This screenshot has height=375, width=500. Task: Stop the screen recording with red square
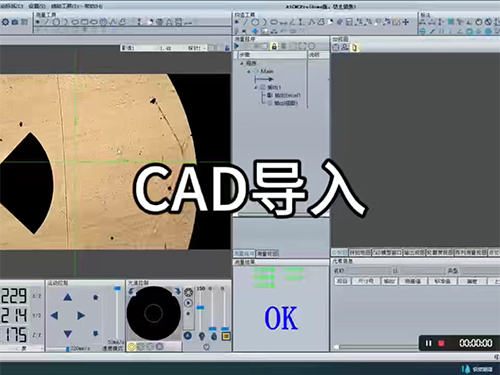click(x=441, y=343)
